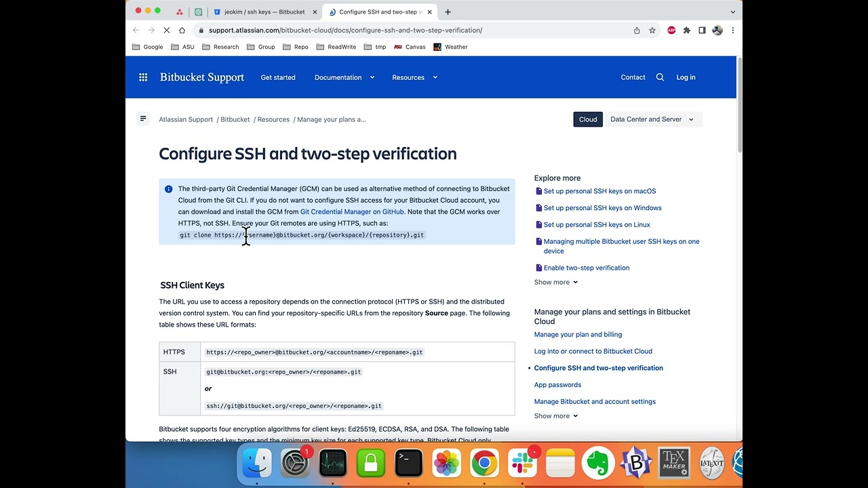The image size is (868, 488).
Task: Click the browser home icon
Action: 182,30
